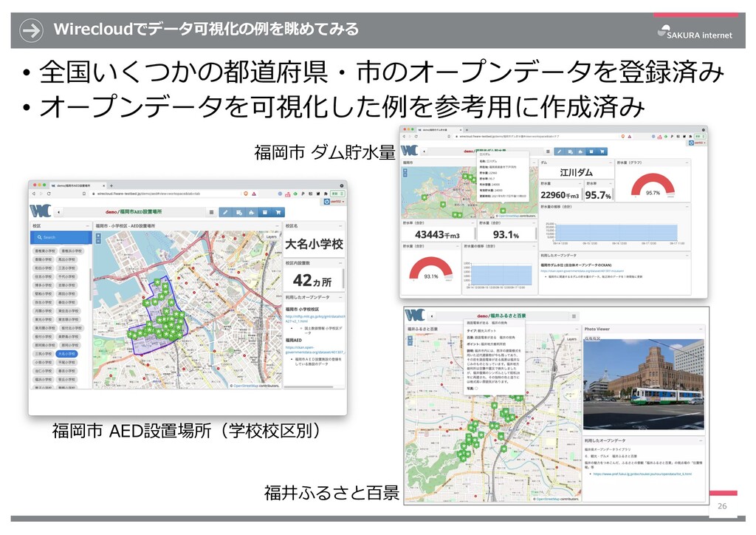Zoom out on the AED map with minus button
This screenshot has height=535, width=756.
(x=98, y=241)
